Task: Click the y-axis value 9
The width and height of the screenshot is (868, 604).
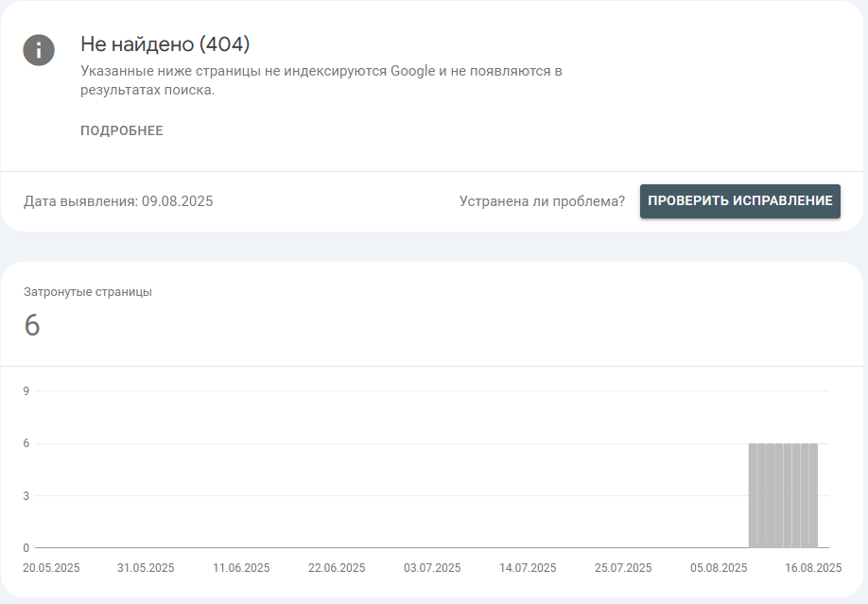Action: [x=26, y=391]
